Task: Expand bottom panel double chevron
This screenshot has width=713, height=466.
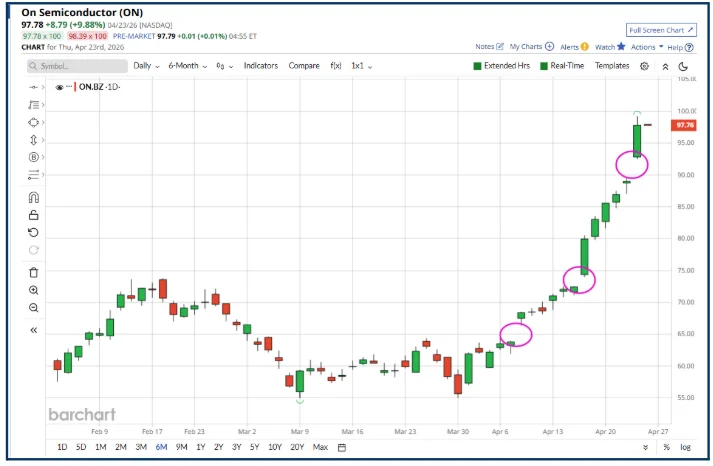Action: click(645, 448)
